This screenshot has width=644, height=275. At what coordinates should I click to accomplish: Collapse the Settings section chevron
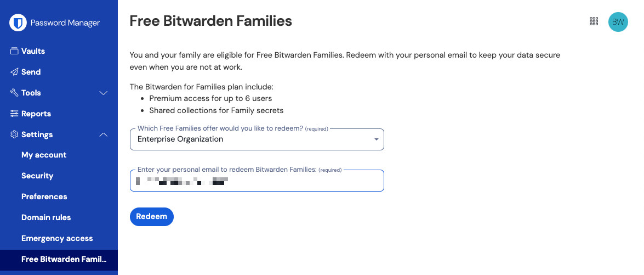[x=103, y=134]
